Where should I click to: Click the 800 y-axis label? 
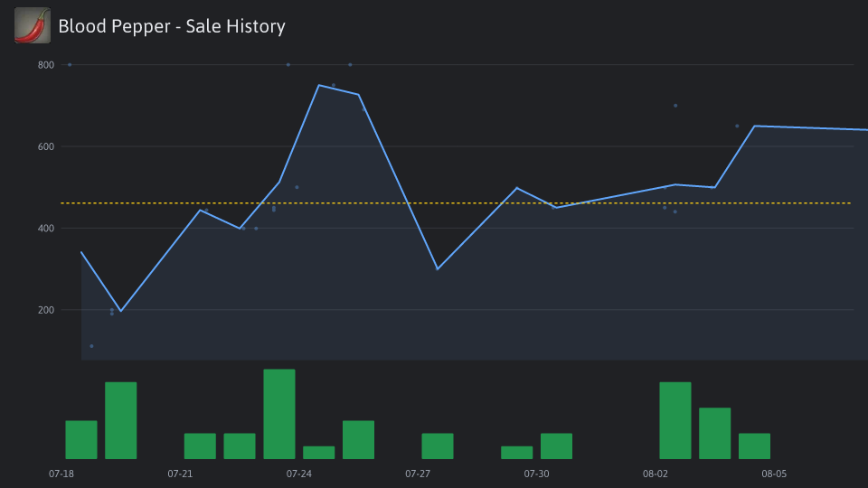tap(46, 65)
